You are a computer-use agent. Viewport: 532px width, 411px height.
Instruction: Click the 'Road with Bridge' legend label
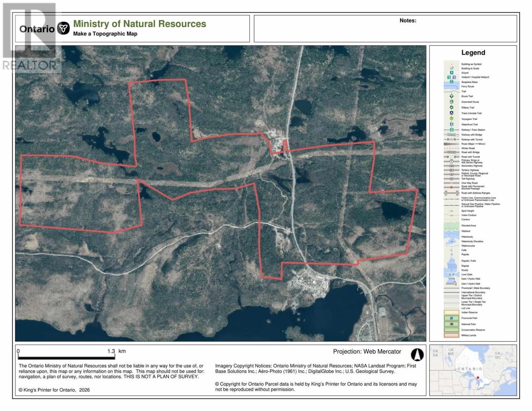470,152
